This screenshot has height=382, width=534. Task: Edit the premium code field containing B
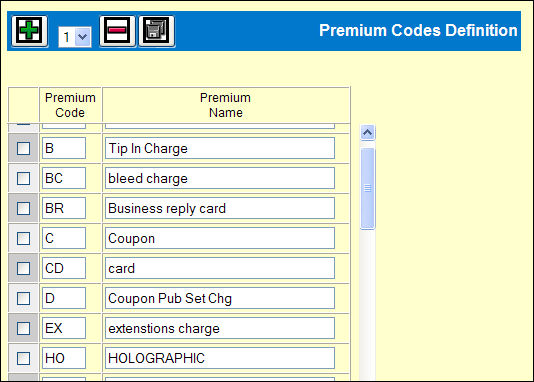pos(64,148)
